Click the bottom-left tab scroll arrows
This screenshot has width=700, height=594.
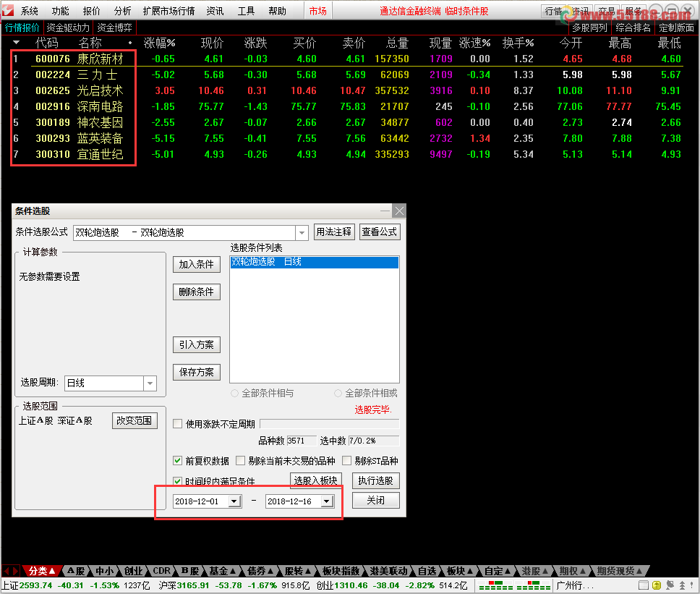[11, 571]
